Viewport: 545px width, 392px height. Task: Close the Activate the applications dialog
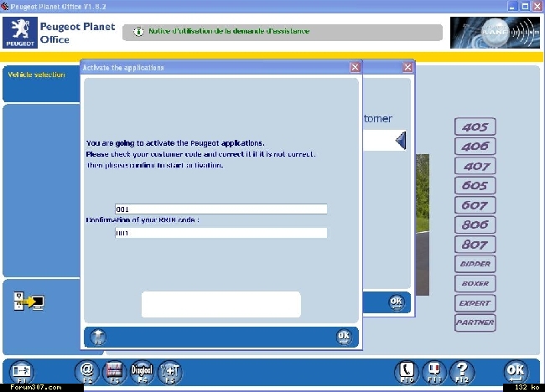tap(355, 67)
